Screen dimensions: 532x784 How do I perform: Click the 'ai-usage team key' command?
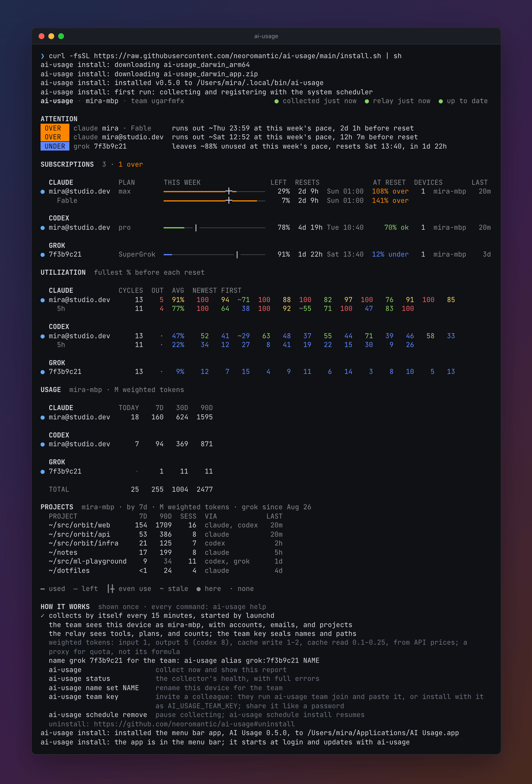pyautogui.click(x=84, y=697)
